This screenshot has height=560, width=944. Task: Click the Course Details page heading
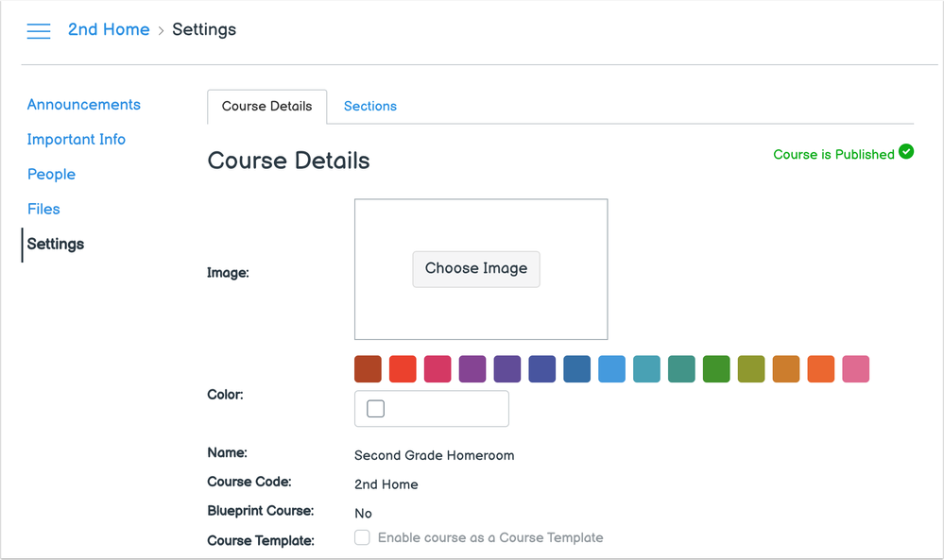point(288,161)
